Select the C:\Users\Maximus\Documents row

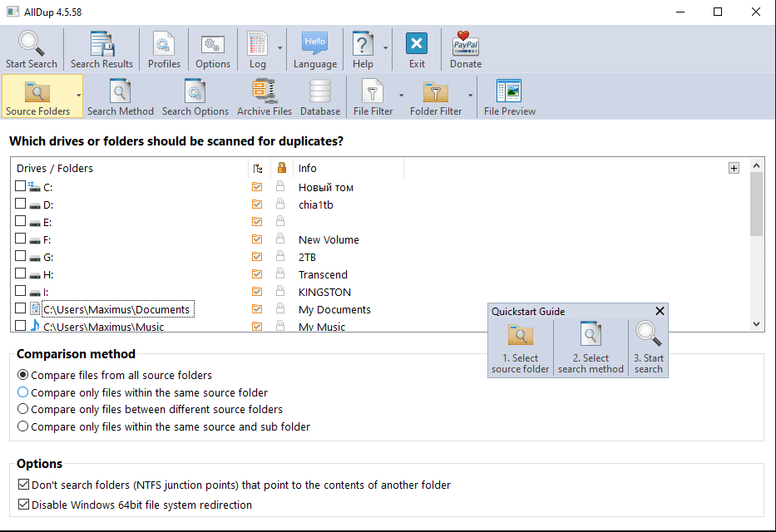[x=116, y=309]
